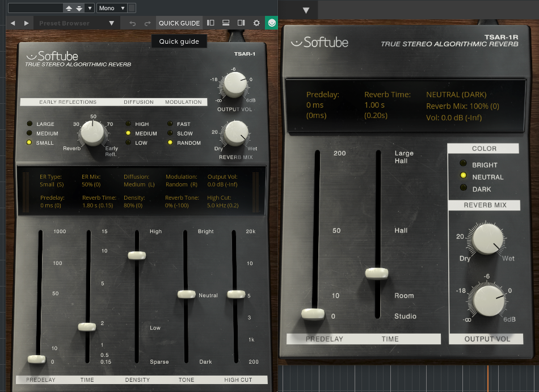539x392 pixels.
Task: Set Modulation to FAST
Action: click(170, 124)
